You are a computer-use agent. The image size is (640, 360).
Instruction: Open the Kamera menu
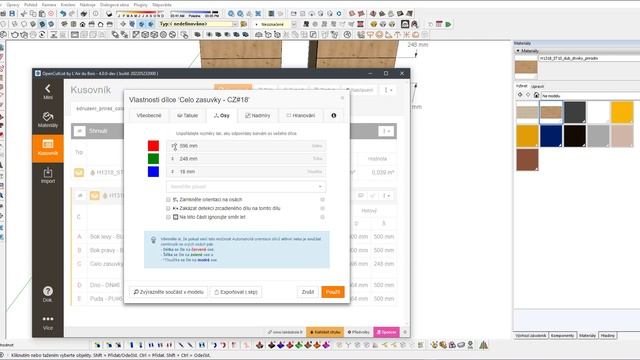(49, 5)
